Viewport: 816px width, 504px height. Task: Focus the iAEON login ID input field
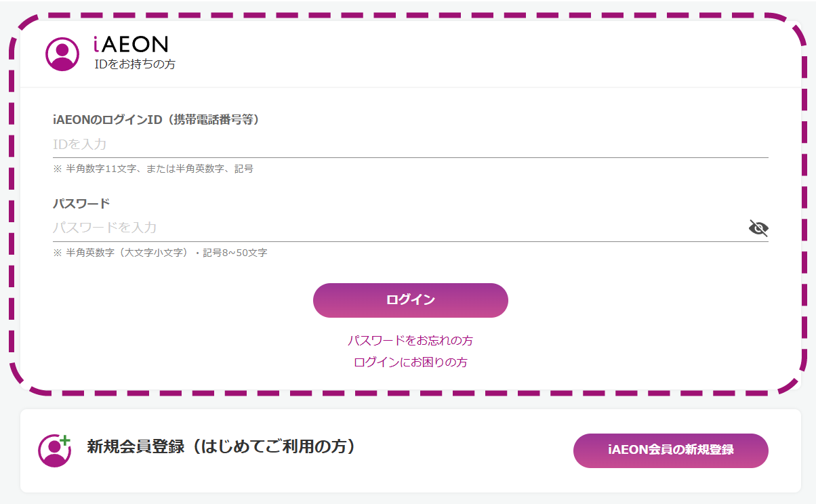tap(411, 144)
